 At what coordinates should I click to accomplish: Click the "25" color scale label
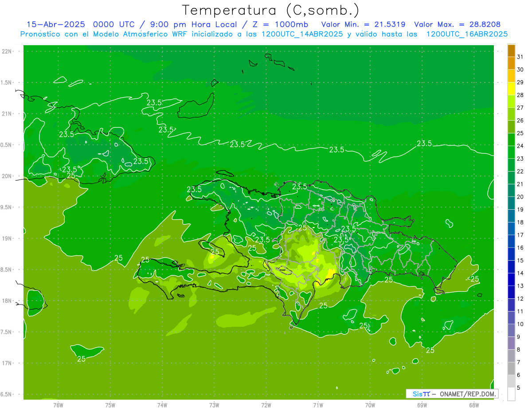(520, 133)
